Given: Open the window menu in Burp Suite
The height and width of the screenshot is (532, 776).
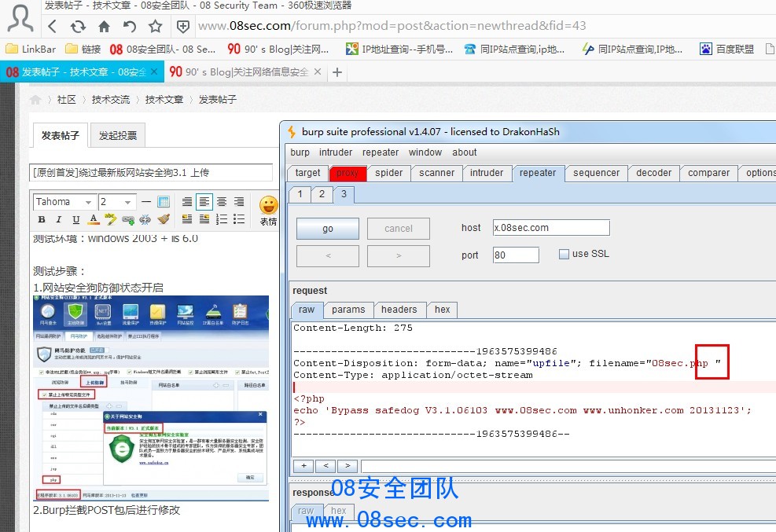Looking at the screenshot, I should click(425, 152).
